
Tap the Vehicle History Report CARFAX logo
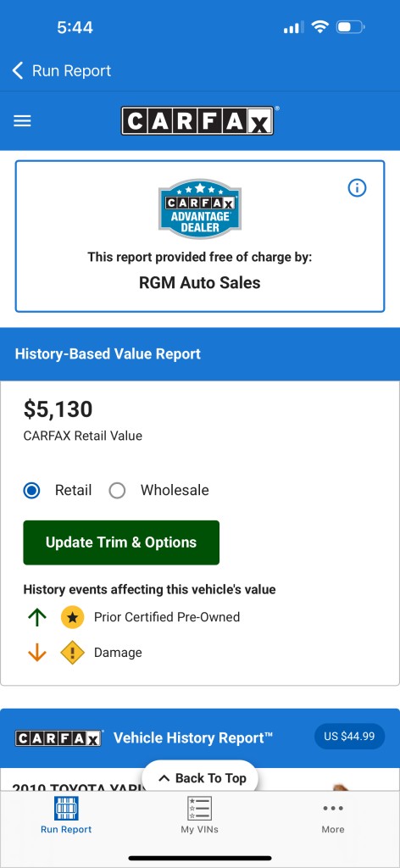tap(58, 738)
